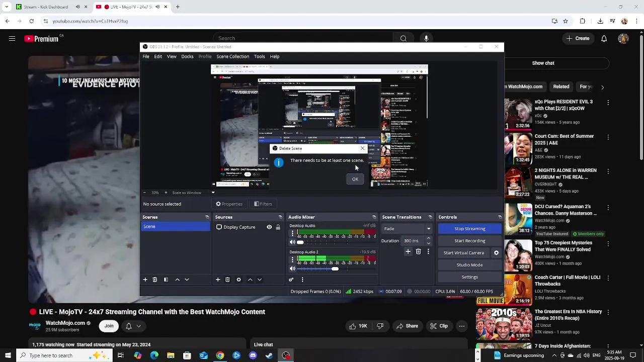
Task: Open Chrome tab search dropdown arrow
Action: [x=7, y=7]
